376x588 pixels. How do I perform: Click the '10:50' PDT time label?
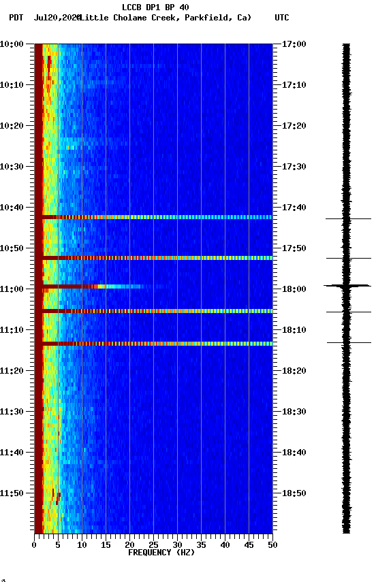click(x=12, y=248)
